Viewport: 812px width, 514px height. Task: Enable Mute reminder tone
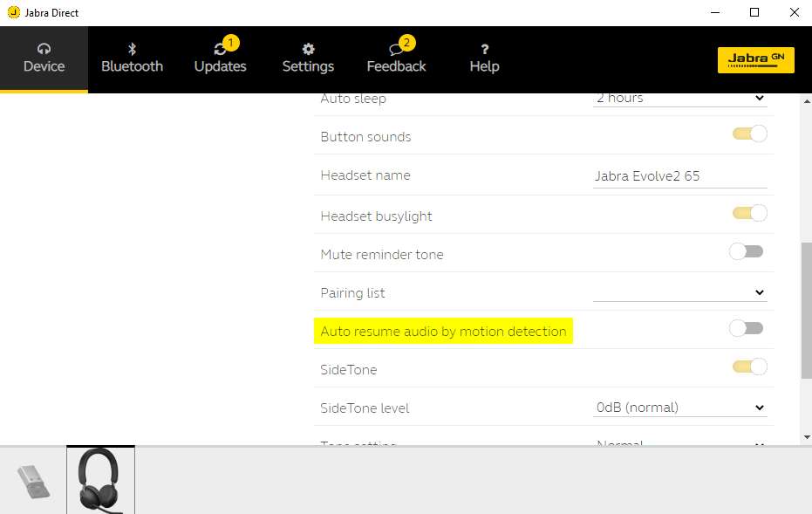click(747, 252)
